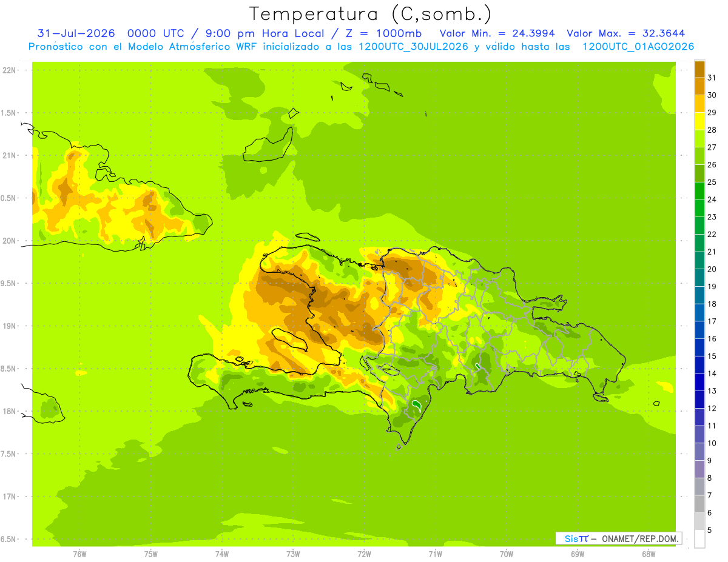Click the "74W" longitude label
The width and height of the screenshot is (728, 562).
coord(222,554)
